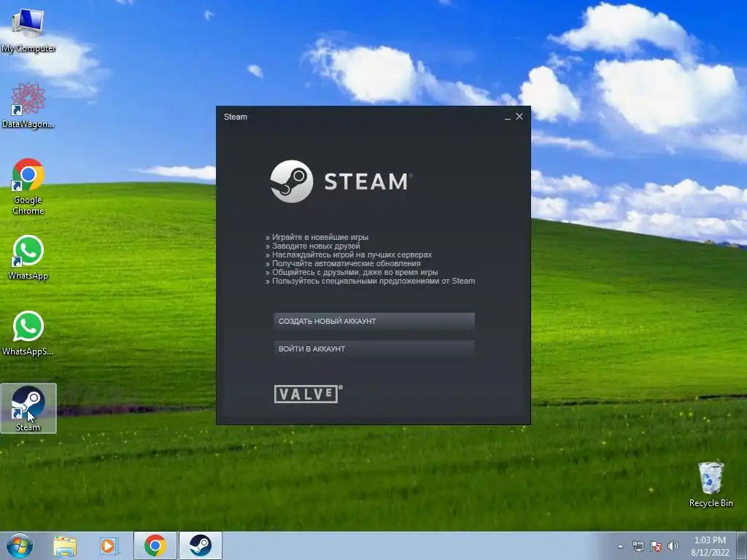747x560 pixels.
Task: Select the WhatsAppS... desktop icon
Action: (x=28, y=333)
